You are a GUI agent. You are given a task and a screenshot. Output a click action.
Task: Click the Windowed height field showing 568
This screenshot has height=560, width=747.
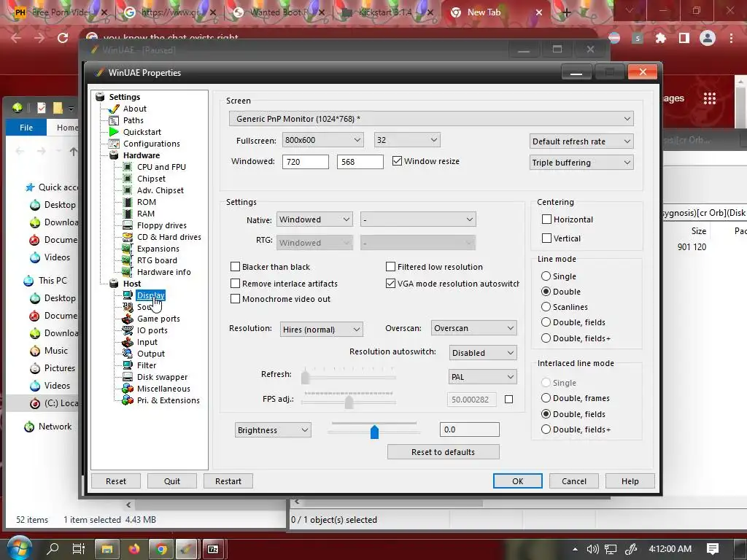tap(360, 162)
